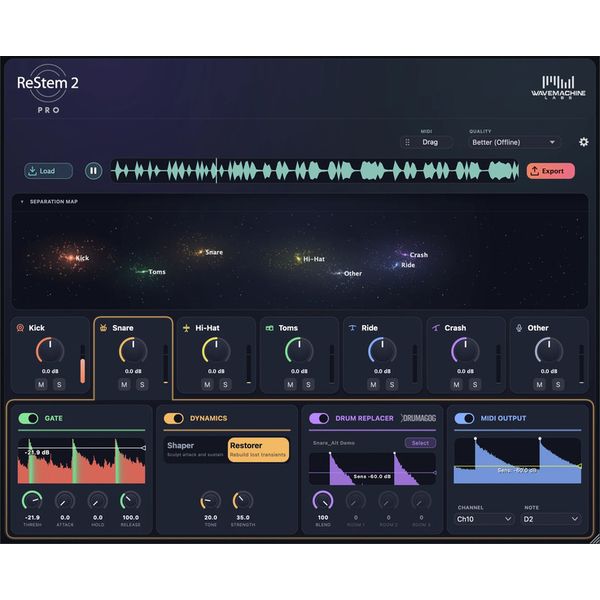
Task: Mute the Kick channel
Action: click(x=41, y=385)
